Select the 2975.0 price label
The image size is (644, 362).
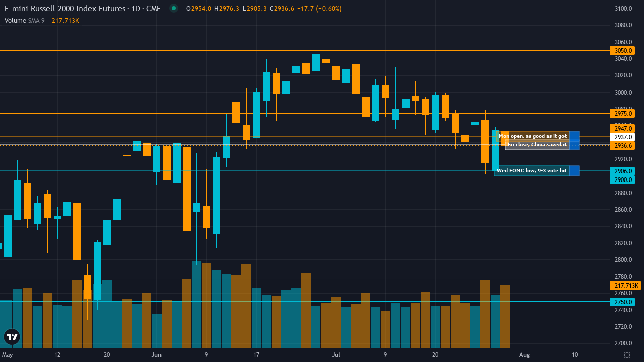tap(623, 114)
